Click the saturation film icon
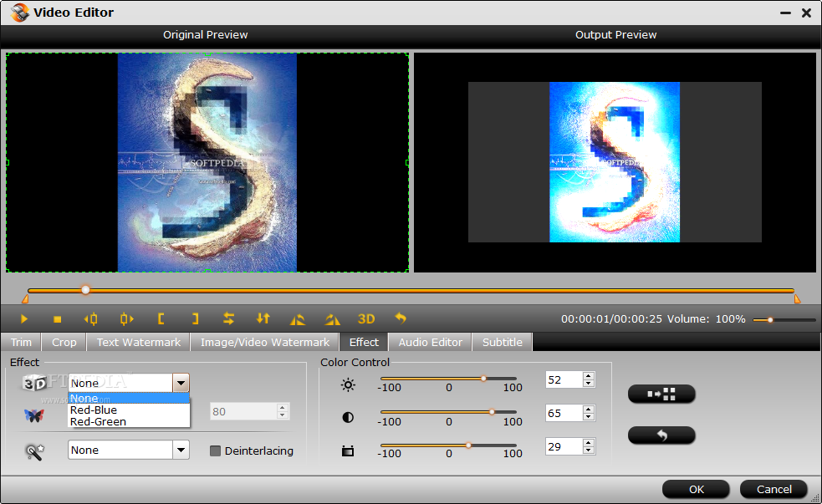 [x=348, y=451]
